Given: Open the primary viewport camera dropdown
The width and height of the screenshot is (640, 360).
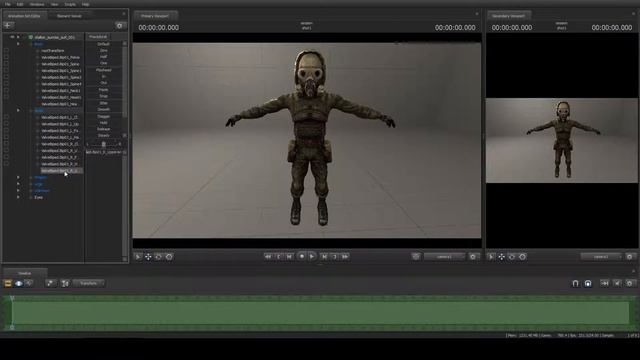Looking at the screenshot, I should (444, 257).
